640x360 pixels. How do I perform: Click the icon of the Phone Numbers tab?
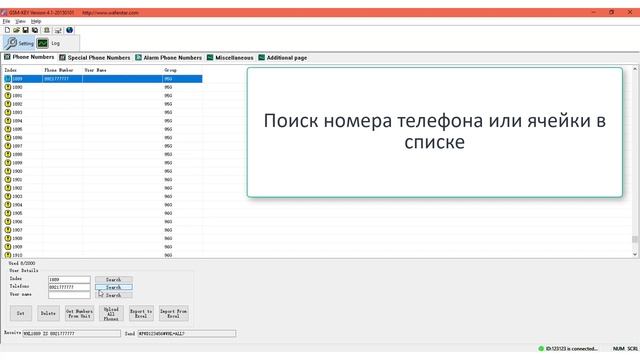(x=7, y=57)
